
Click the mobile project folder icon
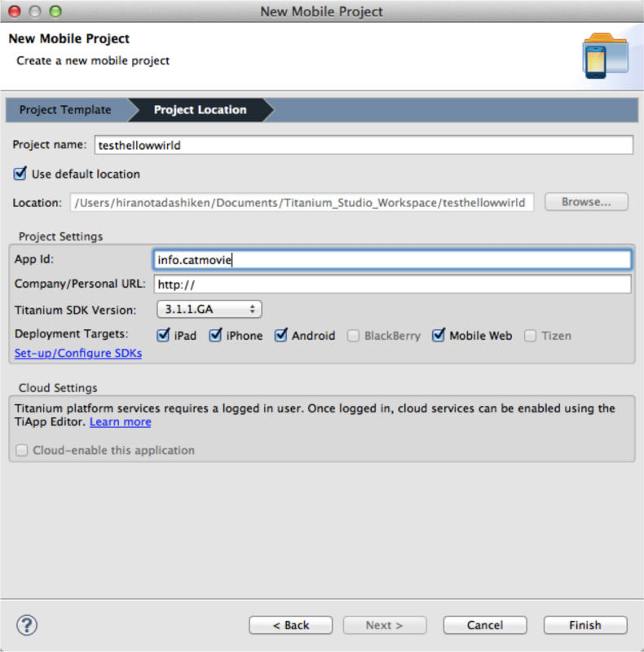(606, 55)
